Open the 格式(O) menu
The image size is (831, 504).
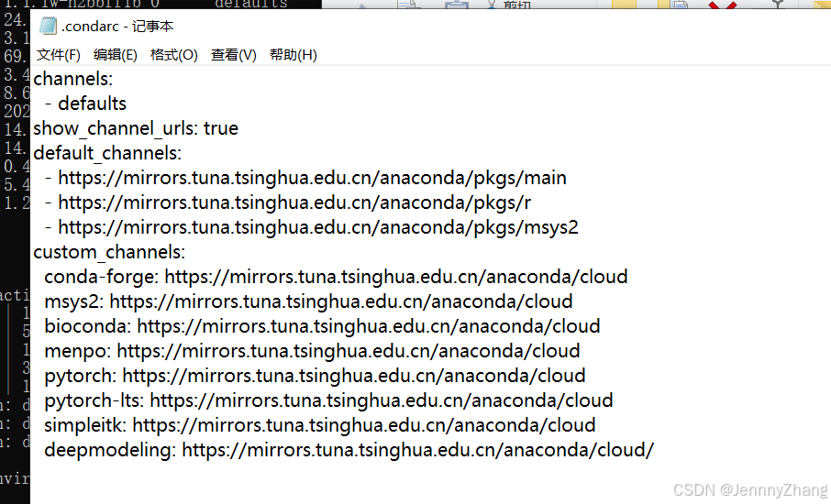pos(174,55)
